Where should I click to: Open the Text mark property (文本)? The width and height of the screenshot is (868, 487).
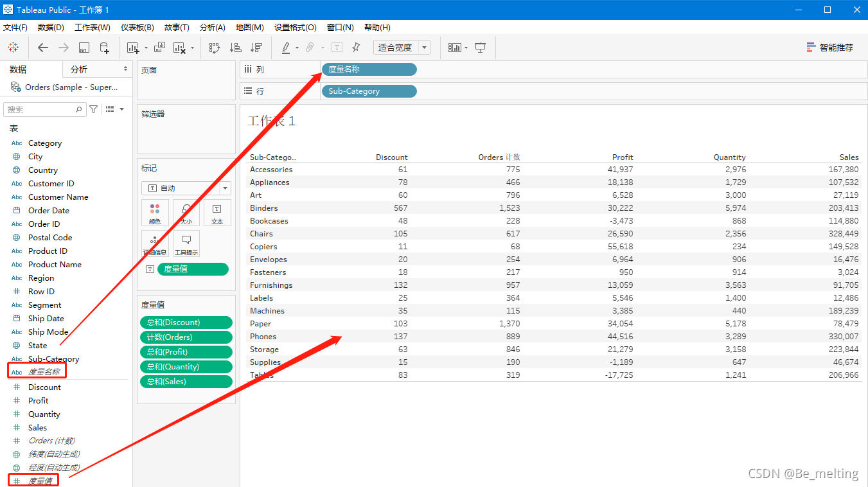click(217, 213)
